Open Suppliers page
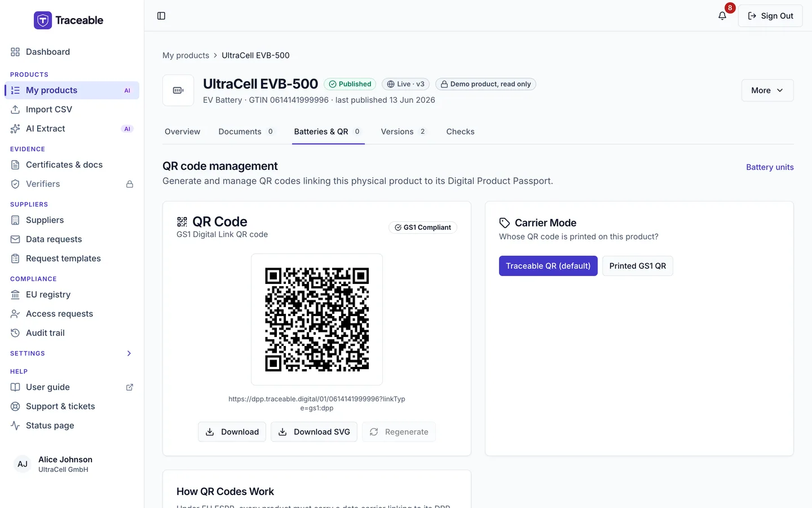 pyautogui.click(x=72, y=220)
